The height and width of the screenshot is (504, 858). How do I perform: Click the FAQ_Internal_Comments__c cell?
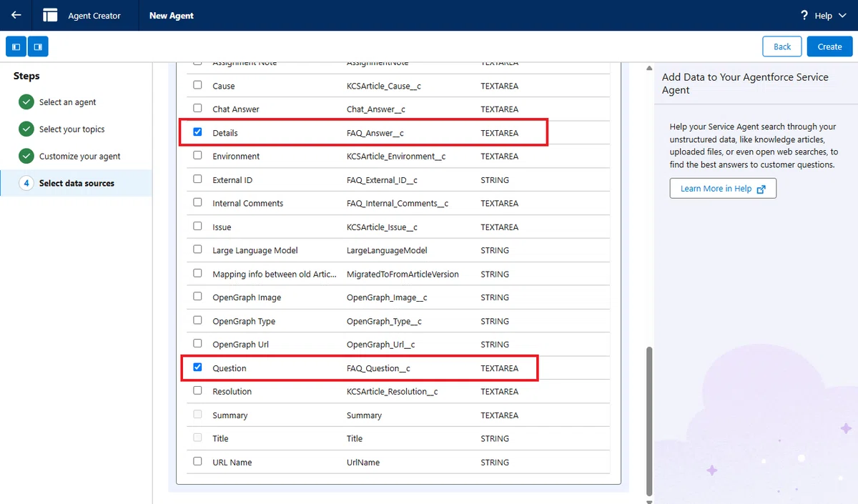398,204
